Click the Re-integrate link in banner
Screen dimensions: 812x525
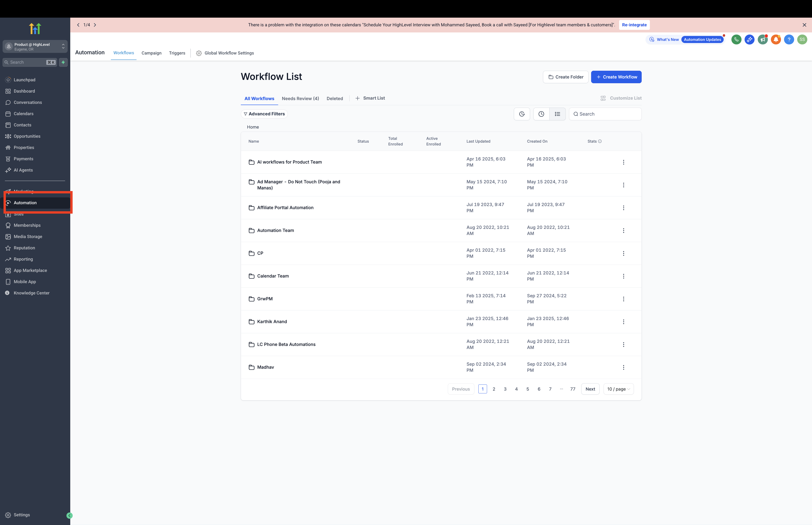point(634,25)
